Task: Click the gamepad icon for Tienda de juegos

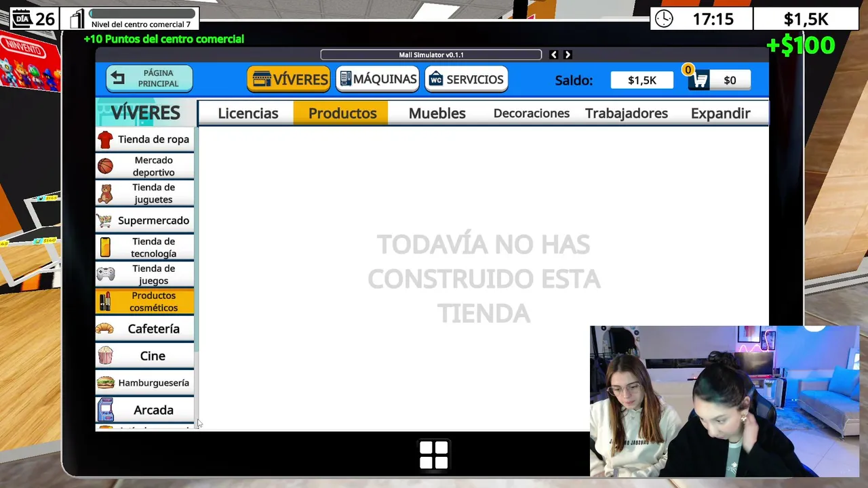Action: (105, 274)
